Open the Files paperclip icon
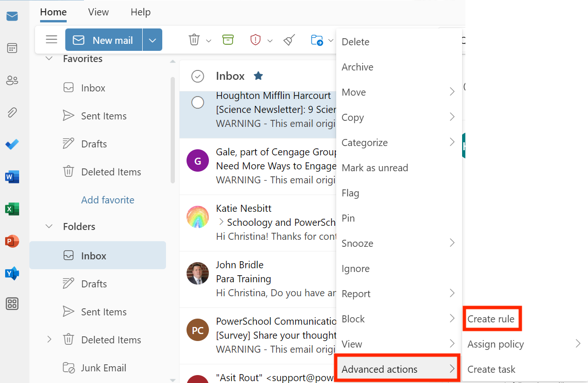 click(x=12, y=112)
